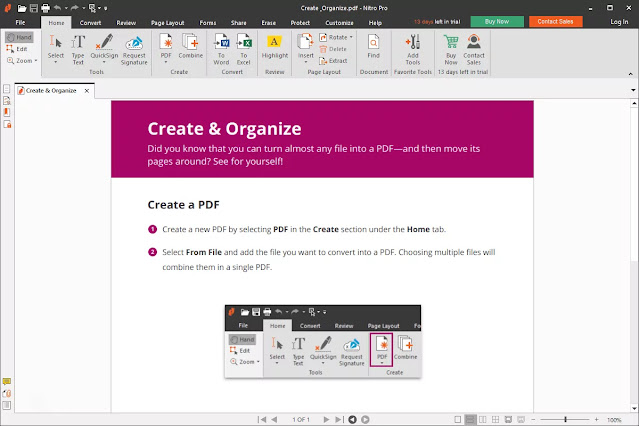Click Extract pages in ribbon
The width and height of the screenshot is (639, 426).
[333, 61]
